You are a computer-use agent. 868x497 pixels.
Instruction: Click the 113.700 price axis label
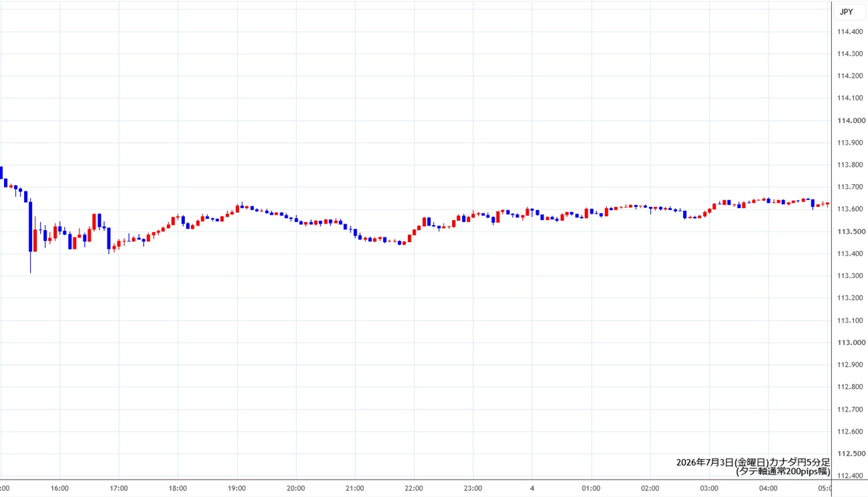click(849, 187)
